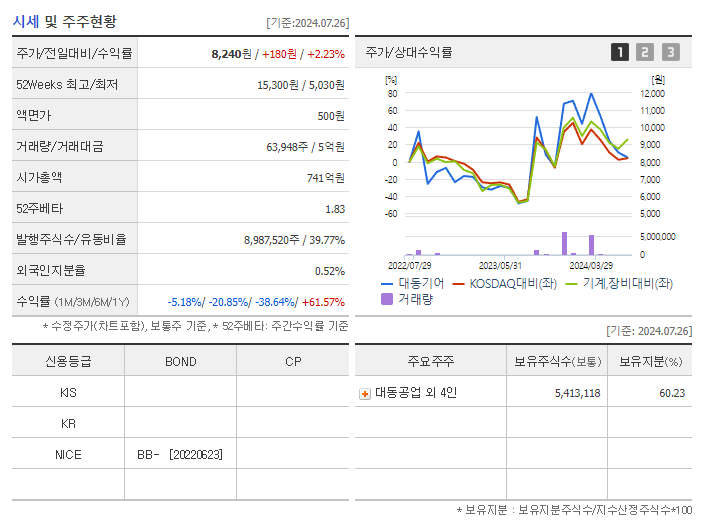
Task: Click the BOND column header
Action: pos(180,362)
